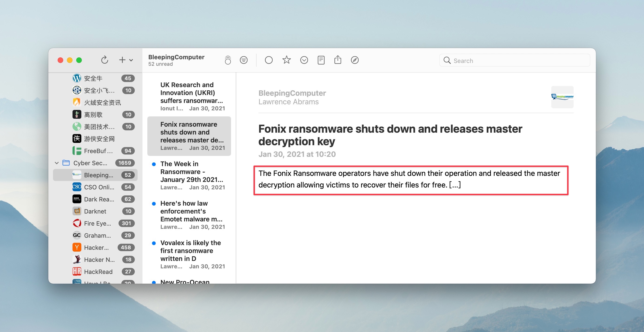Screen dimensions: 644x332
Task: Collapse the Cyber Sec folder
Action: click(57, 163)
